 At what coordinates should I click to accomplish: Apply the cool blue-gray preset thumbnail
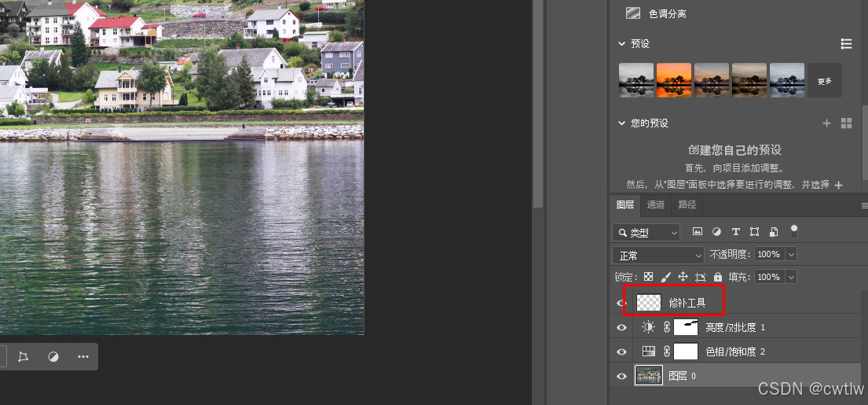pyautogui.click(x=786, y=80)
